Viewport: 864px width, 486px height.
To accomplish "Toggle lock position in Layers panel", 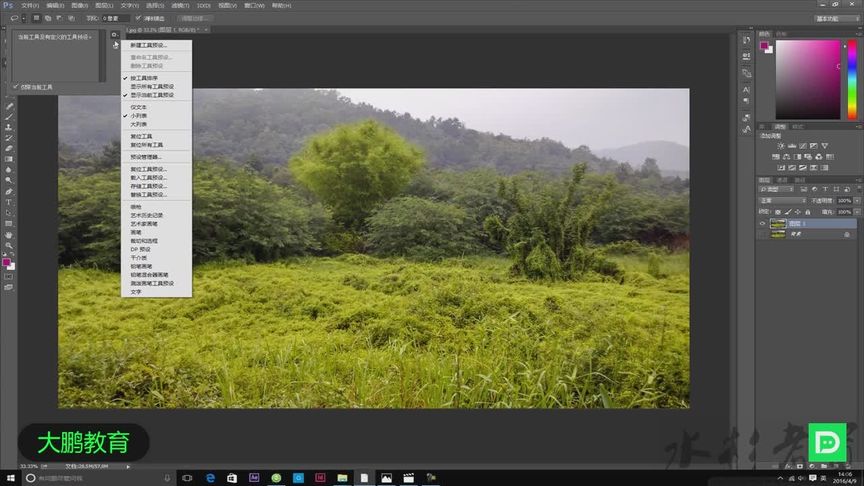I will point(798,212).
